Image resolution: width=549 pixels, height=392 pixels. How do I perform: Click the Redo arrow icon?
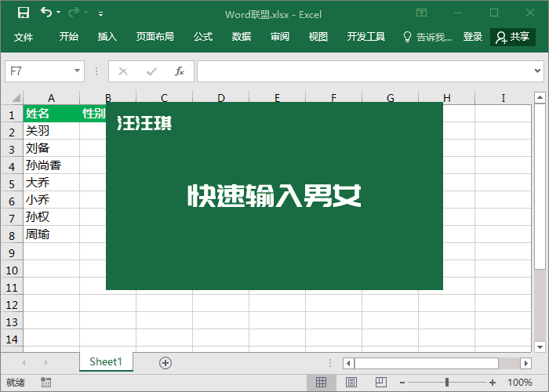click(74, 13)
